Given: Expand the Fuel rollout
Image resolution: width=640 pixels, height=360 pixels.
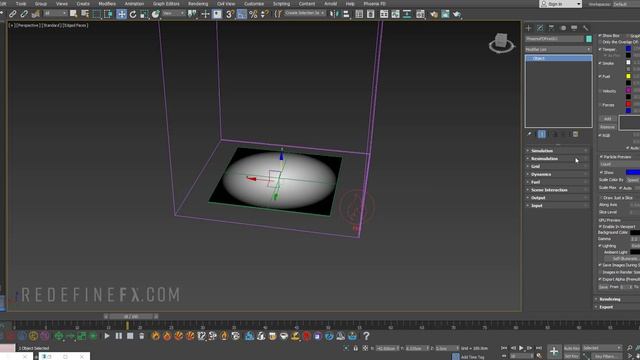Looking at the screenshot, I should click(x=558, y=182).
